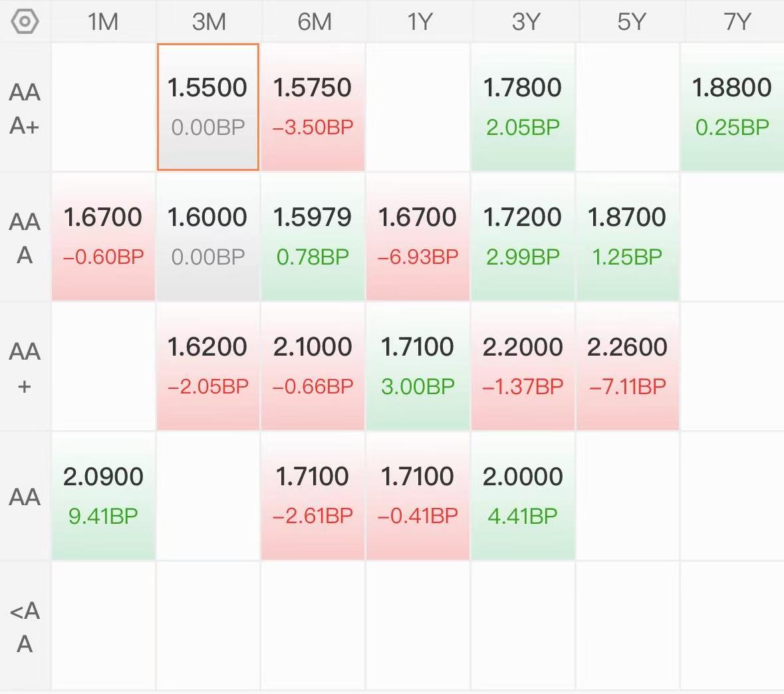This screenshot has height=694, width=784.
Task: Open the AAA+ 3Y cell showing 1.7800
Action: tap(523, 107)
